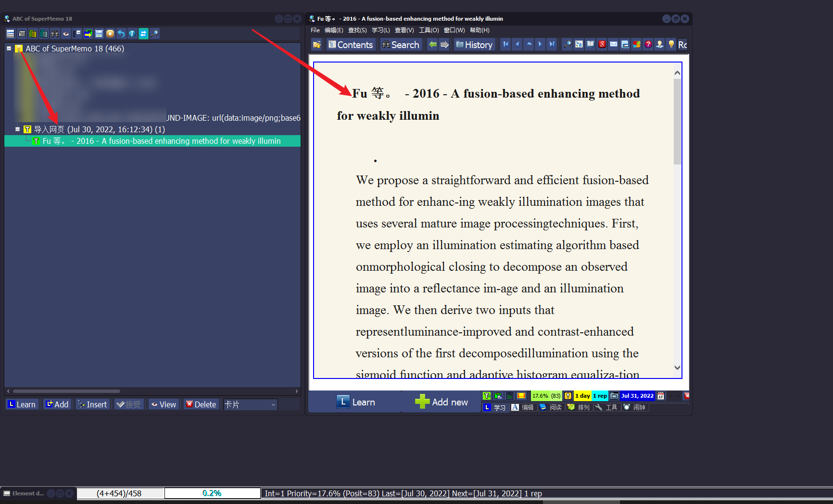Collapse the ABC of SuperMemo 18 root node
833x504 pixels.
click(x=8, y=49)
